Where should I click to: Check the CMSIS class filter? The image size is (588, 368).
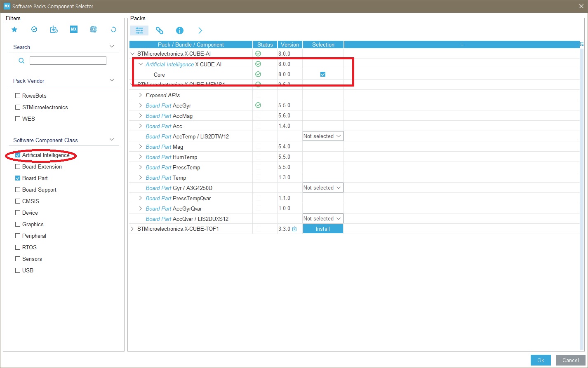tap(18, 201)
